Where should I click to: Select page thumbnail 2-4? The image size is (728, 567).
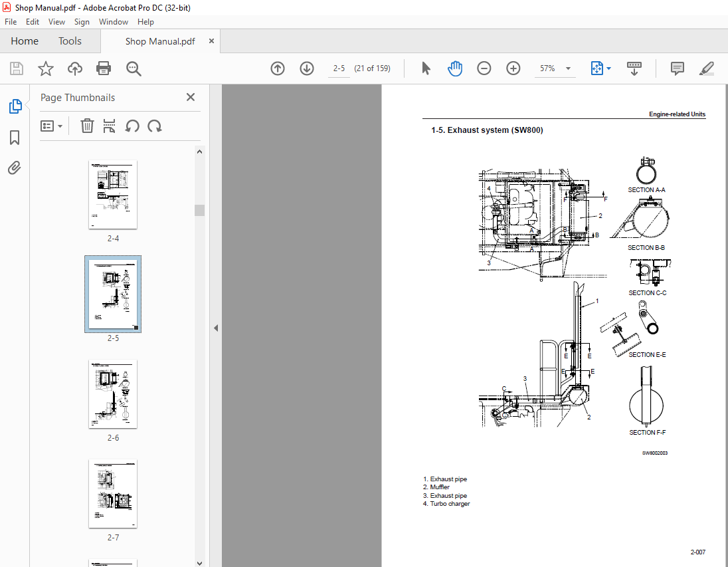(x=113, y=194)
